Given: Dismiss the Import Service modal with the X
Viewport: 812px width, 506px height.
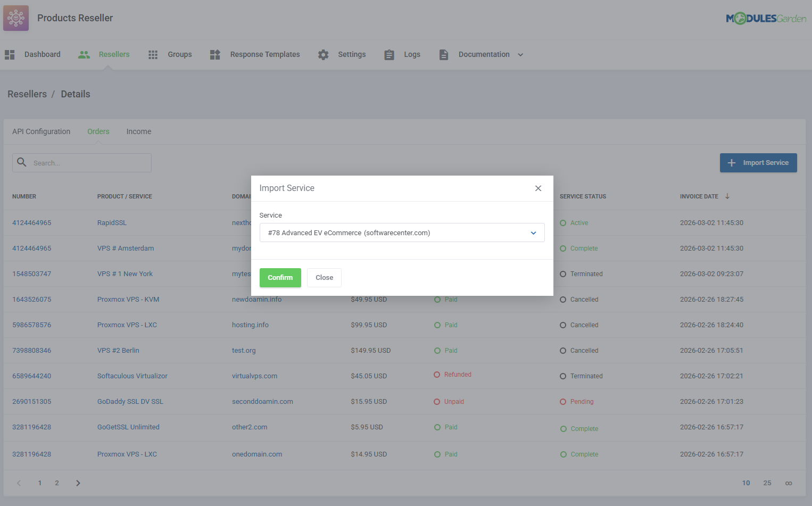Looking at the screenshot, I should 538,188.
